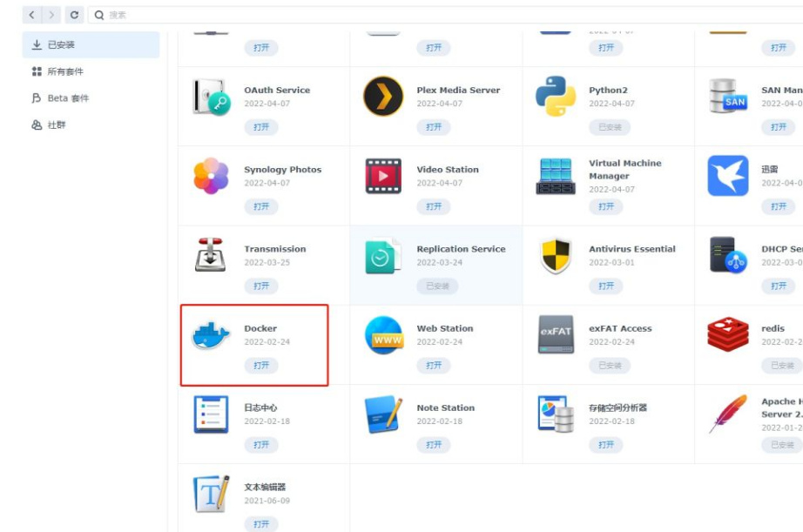
Task: Focus the 搜索 search field
Action: [x=446, y=15]
